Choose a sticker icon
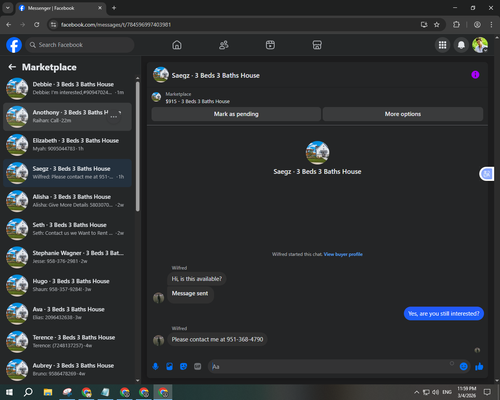The height and width of the screenshot is (400, 500). 183,367
